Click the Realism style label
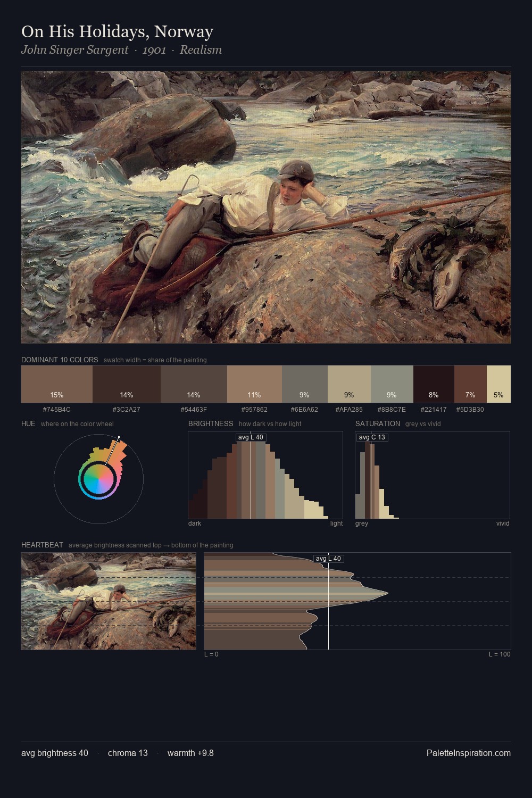This screenshot has width=532, height=798. [201, 50]
